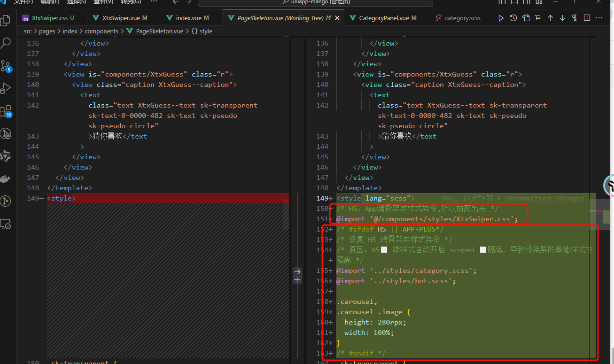614x364 pixels.
Task: Click the 'width: 100%;' line
Action: tap(369, 333)
